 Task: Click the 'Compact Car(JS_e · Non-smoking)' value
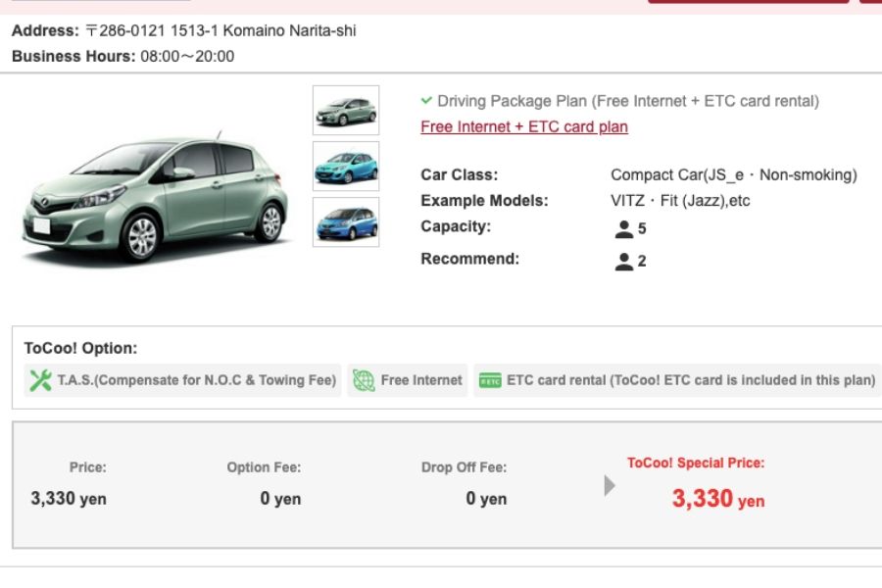(733, 175)
